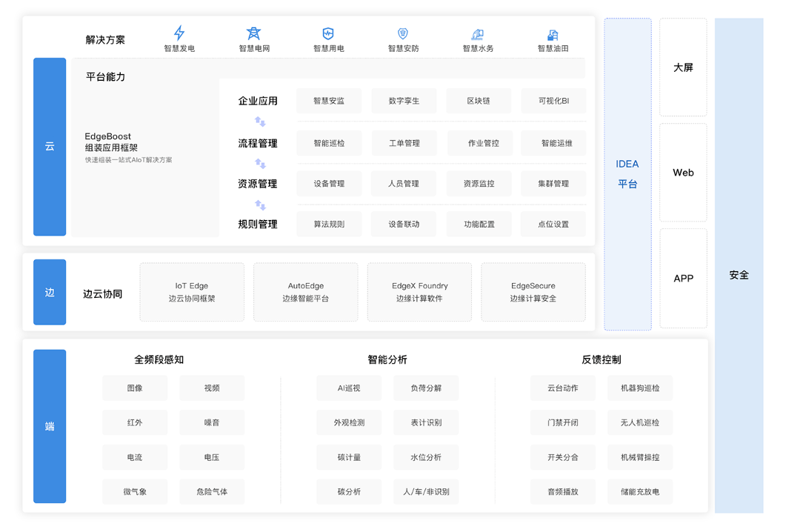Choose 点位设置 box

point(553,224)
